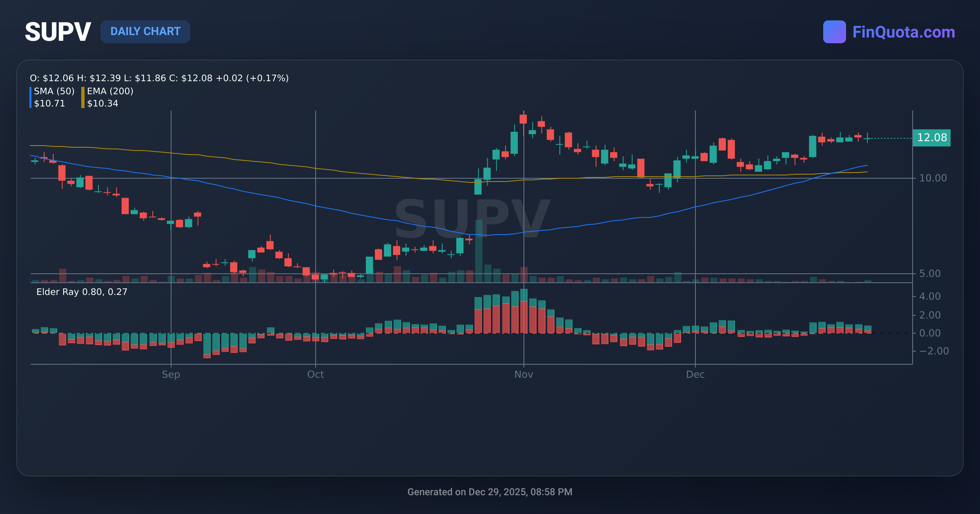This screenshot has width=980, height=514.
Task: Click the Oct label on time axis
Action: (x=315, y=374)
